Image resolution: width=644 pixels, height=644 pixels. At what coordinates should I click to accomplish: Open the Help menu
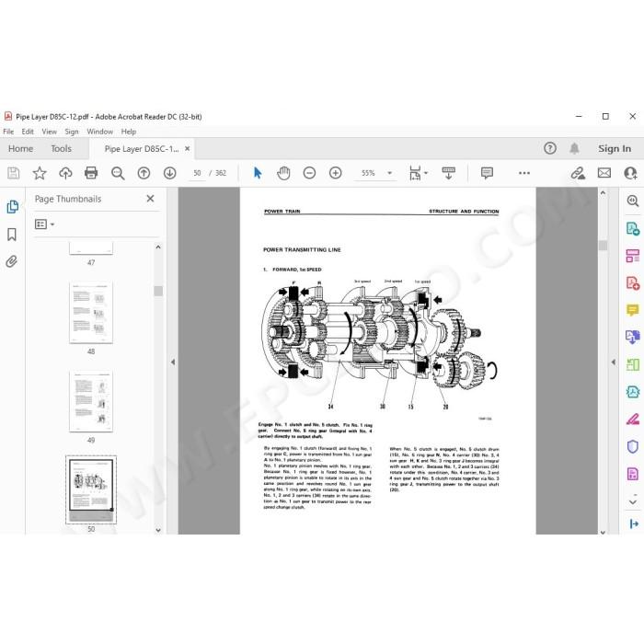click(x=129, y=132)
